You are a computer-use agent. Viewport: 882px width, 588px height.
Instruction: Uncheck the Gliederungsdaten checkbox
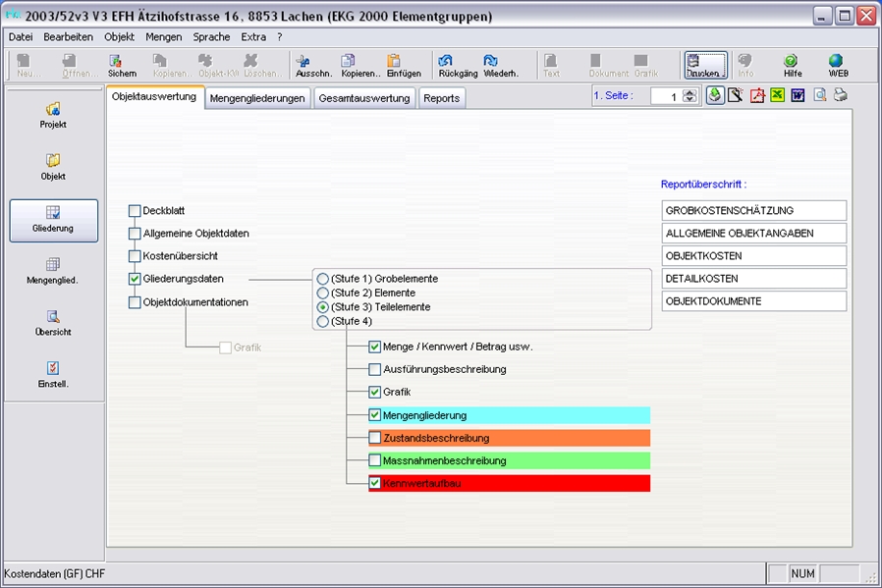point(135,279)
